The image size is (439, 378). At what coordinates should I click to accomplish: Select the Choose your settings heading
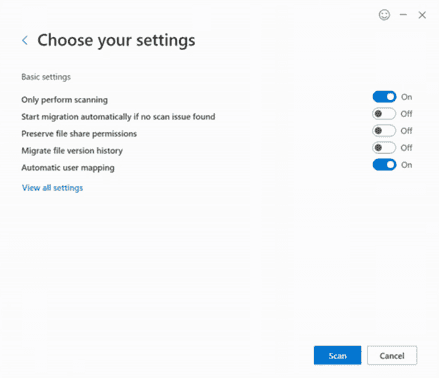pos(116,40)
